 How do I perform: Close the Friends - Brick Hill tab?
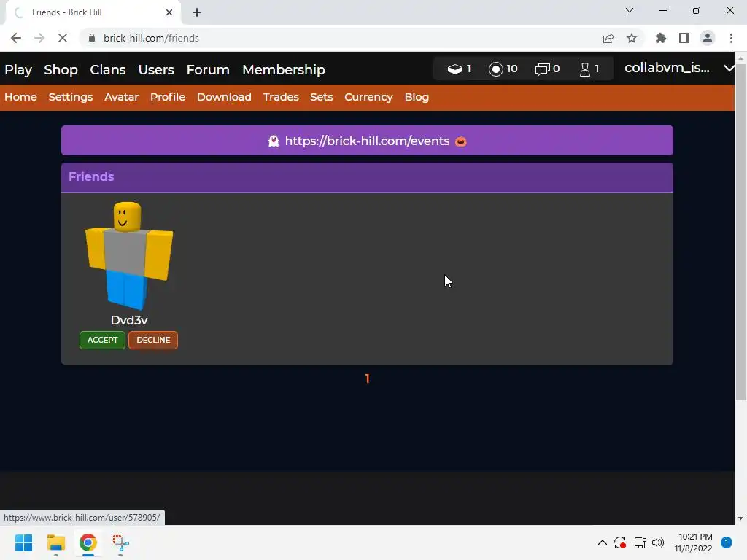pos(169,12)
